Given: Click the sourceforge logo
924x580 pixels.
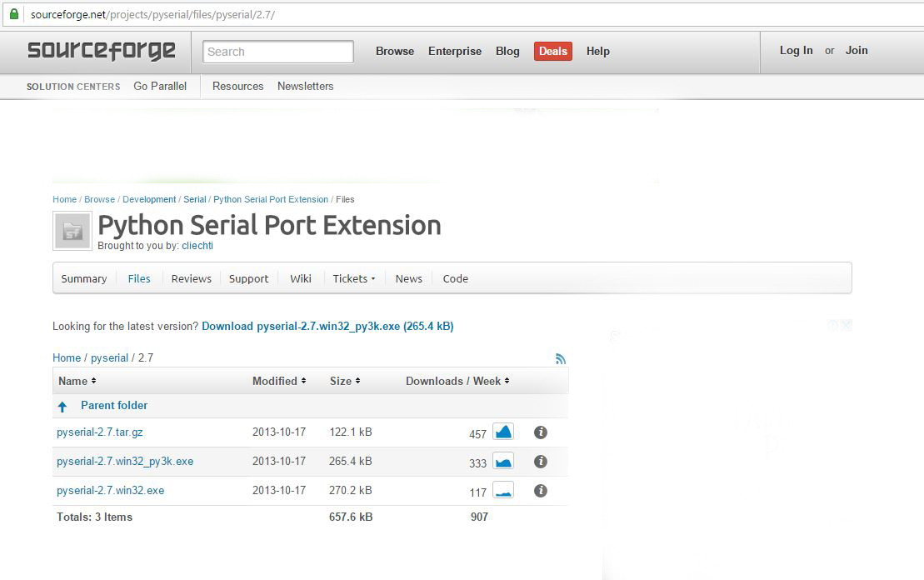Looking at the screenshot, I should [100, 51].
